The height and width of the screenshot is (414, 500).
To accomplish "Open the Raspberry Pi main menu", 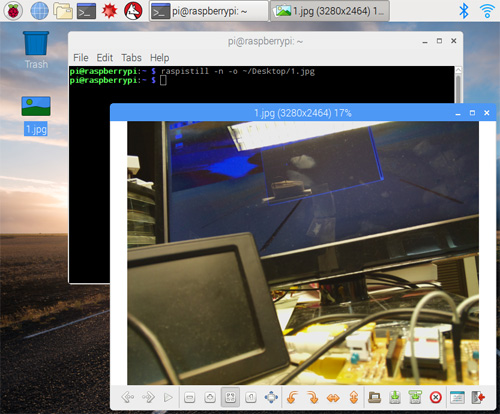I will [13, 11].
